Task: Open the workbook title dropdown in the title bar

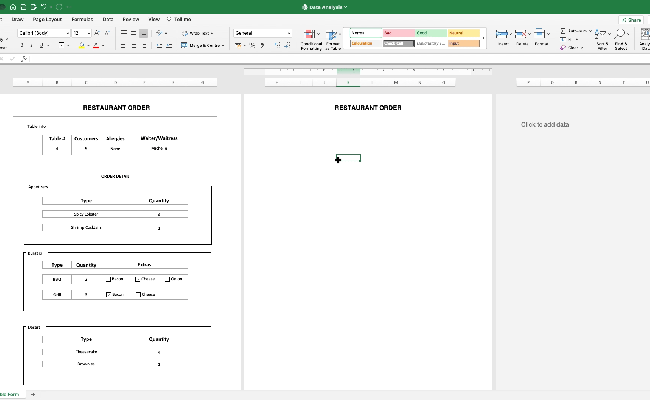Action: 345,7
